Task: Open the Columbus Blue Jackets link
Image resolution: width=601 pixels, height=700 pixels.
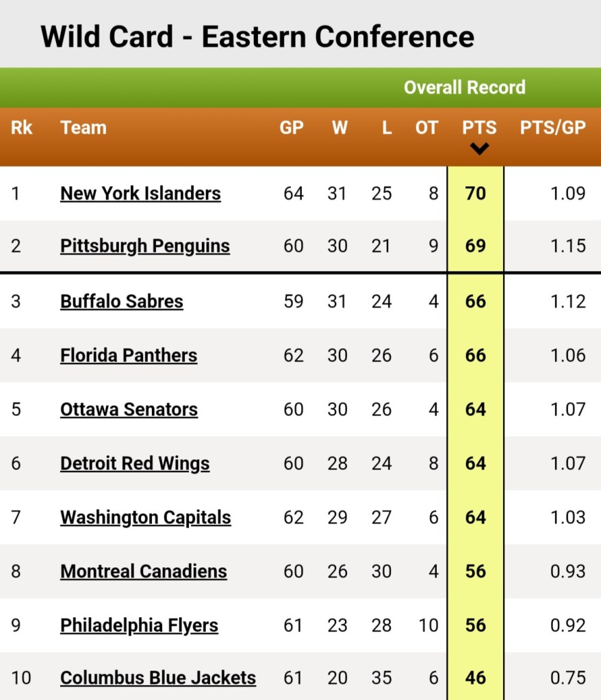Action: click(158, 678)
